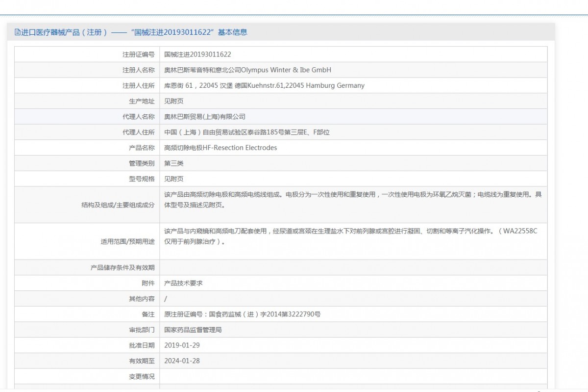Select the 附件 label

148,283
